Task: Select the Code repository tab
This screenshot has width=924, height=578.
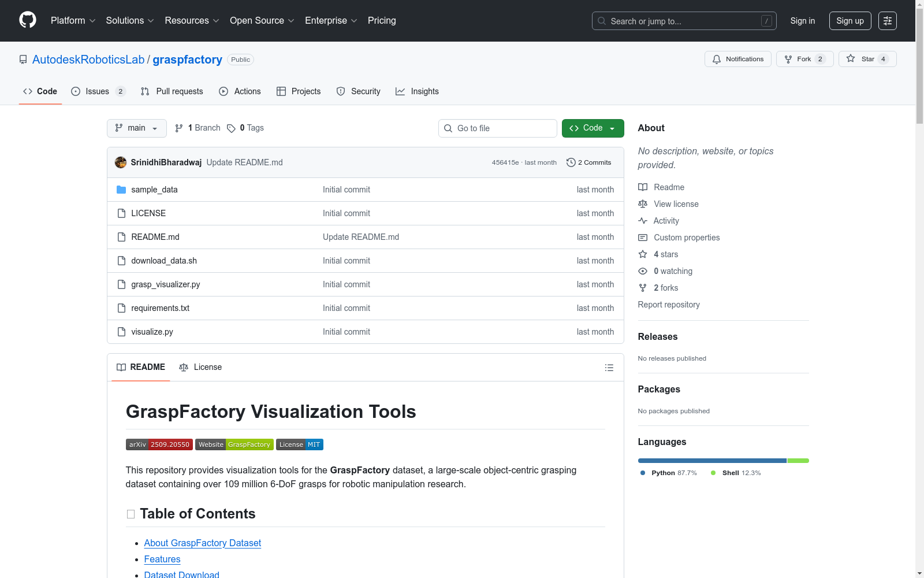Action: click(x=40, y=91)
